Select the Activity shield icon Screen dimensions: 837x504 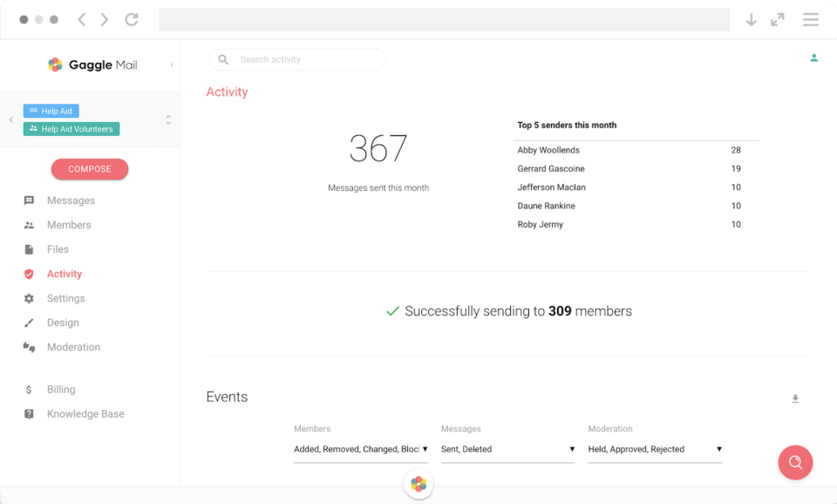29,273
